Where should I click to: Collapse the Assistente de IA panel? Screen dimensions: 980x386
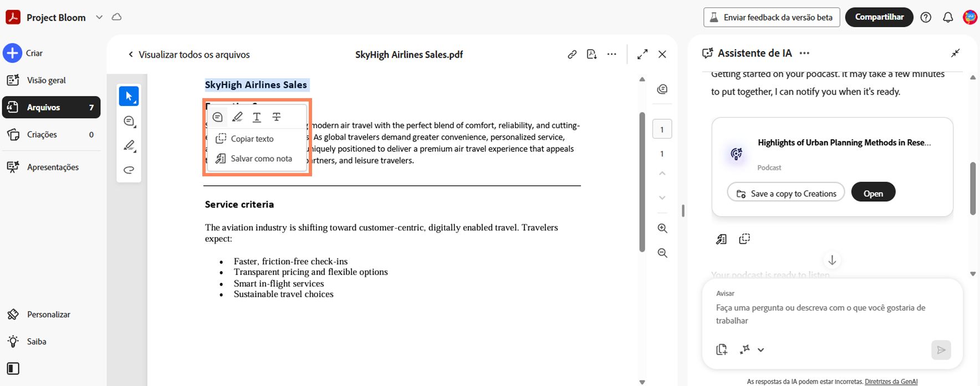click(x=956, y=53)
